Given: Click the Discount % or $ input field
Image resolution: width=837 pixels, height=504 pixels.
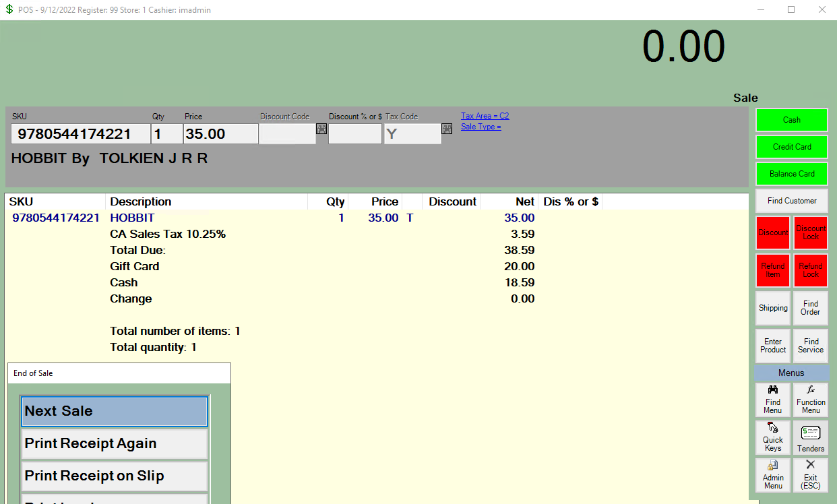Looking at the screenshot, I should click(x=355, y=134).
